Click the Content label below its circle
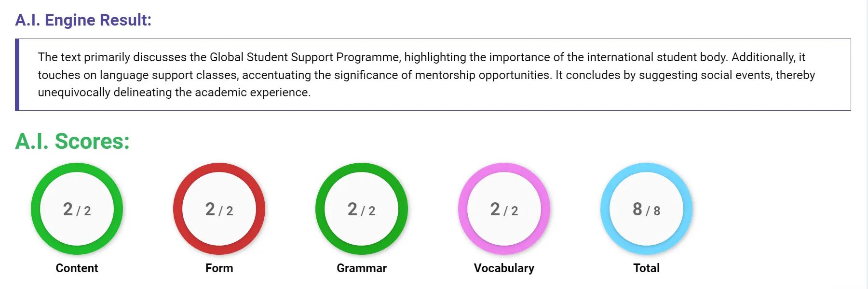The height and width of the screenshot is (289, 868). [76, 268]
